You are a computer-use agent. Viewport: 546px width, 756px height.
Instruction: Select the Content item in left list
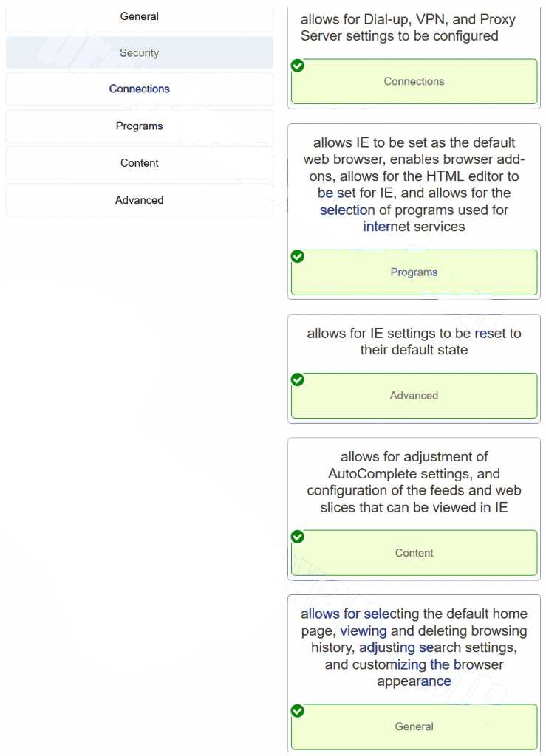tap(140, 163)
